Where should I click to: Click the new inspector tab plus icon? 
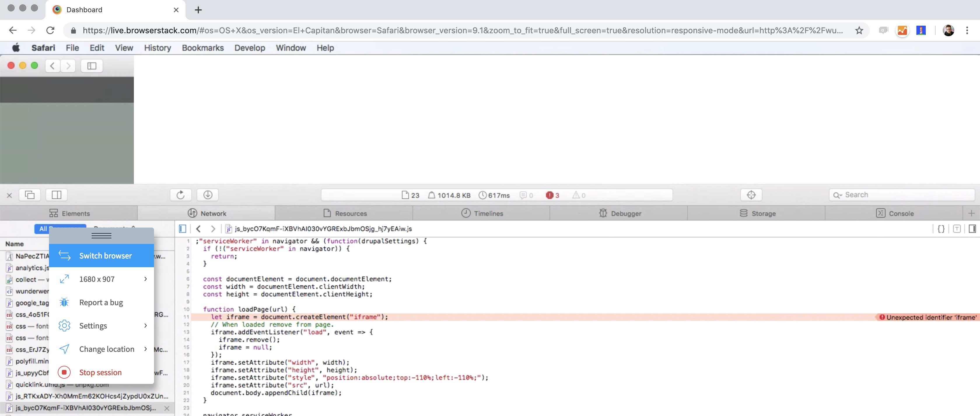pyautogui.click(x=971, y=213)
